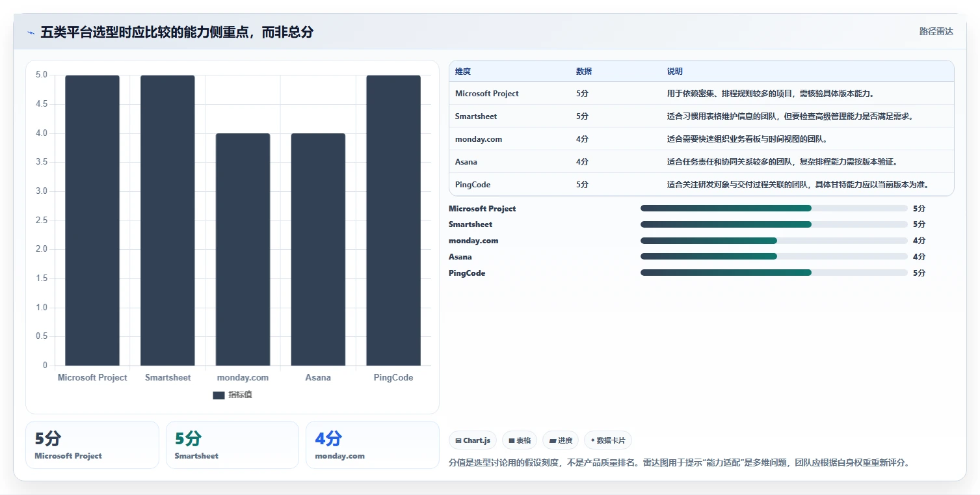Click the PingCode label in progress list
Screen dimensions: 980x495
467,273
